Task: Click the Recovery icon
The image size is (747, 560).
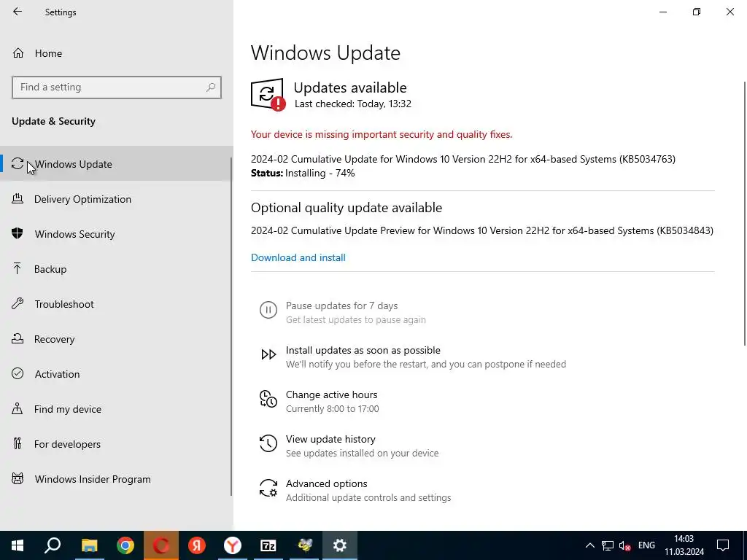Action: coord(18,338)
